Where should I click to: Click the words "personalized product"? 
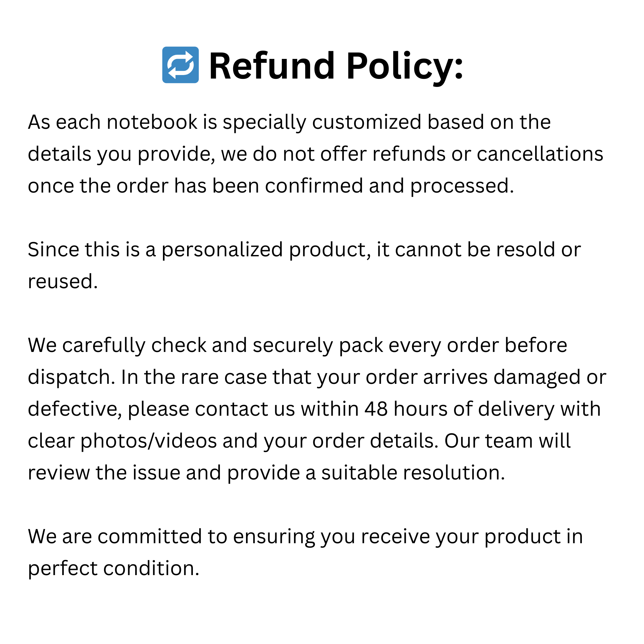pos(266,249)
